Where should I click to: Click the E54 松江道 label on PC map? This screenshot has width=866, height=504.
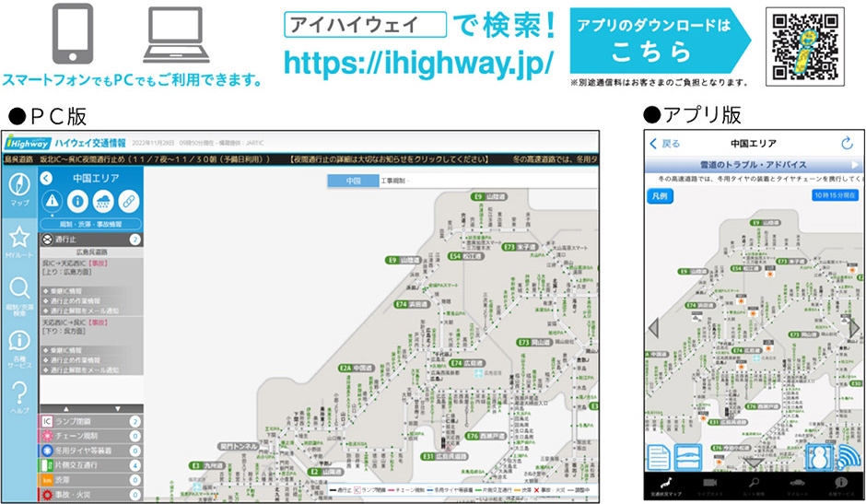coord(465,256)
